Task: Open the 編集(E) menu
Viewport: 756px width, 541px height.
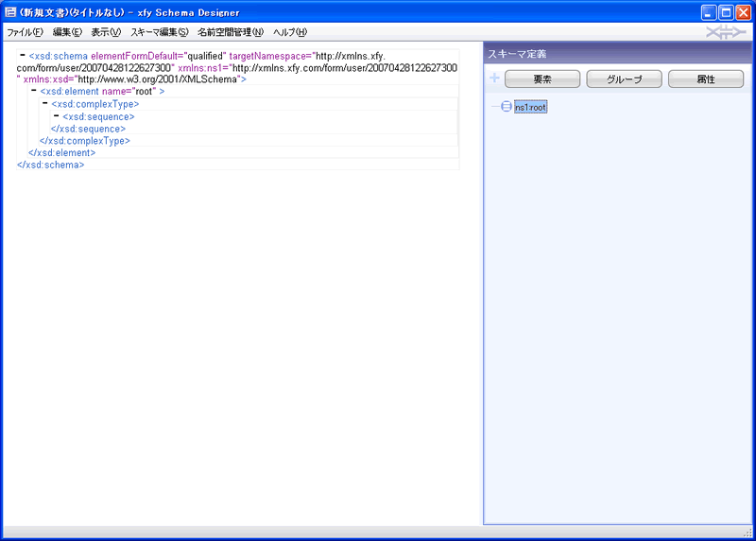Action: click(x=66, y=32)
